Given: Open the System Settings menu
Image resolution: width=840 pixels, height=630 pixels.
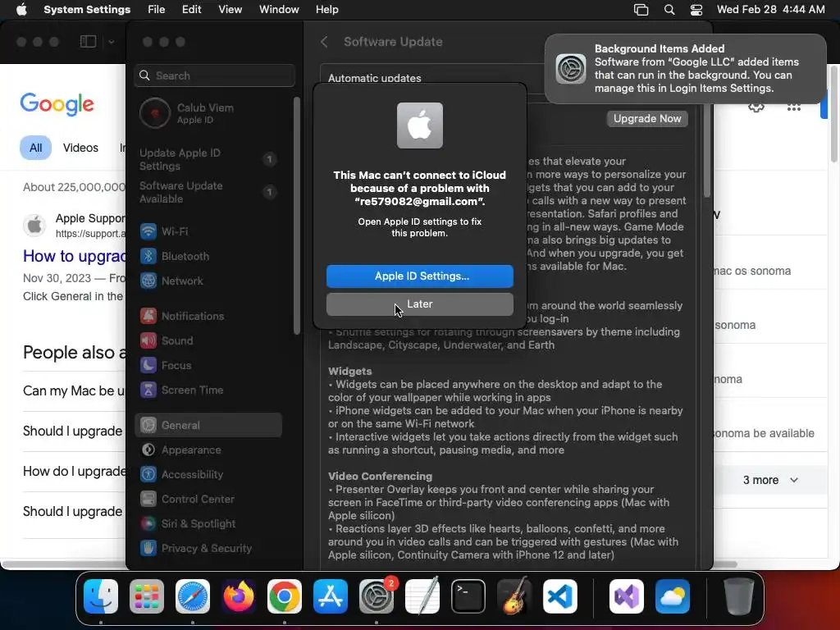Looking at the screenshot, I should (87, 10).
